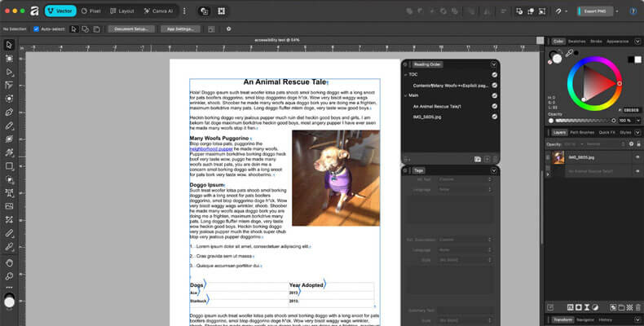The width and height of the screenshot is (644, 326).
Task: Collapse the Main group in Reading Order
Action: pyautogui.click(x=405, y=95)
